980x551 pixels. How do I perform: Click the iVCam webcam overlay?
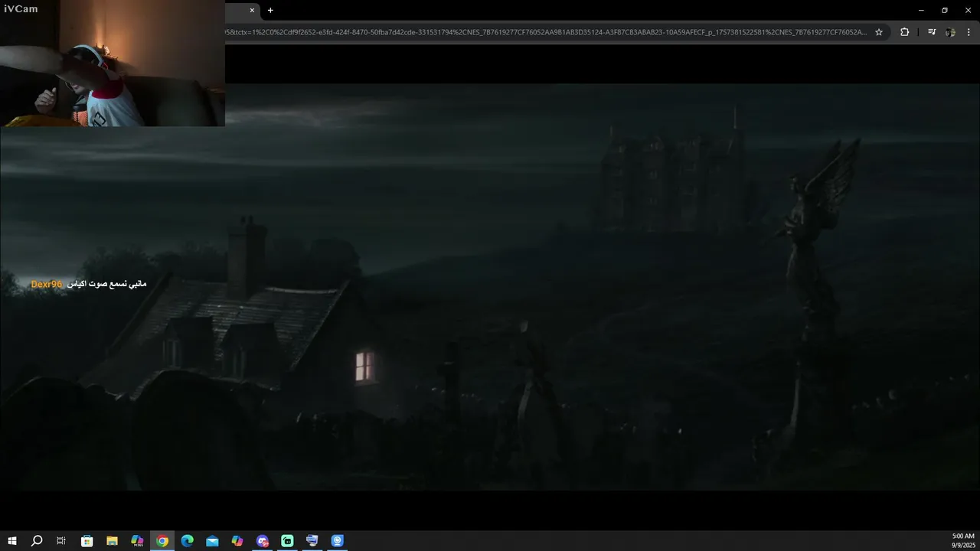coord(113,63)
